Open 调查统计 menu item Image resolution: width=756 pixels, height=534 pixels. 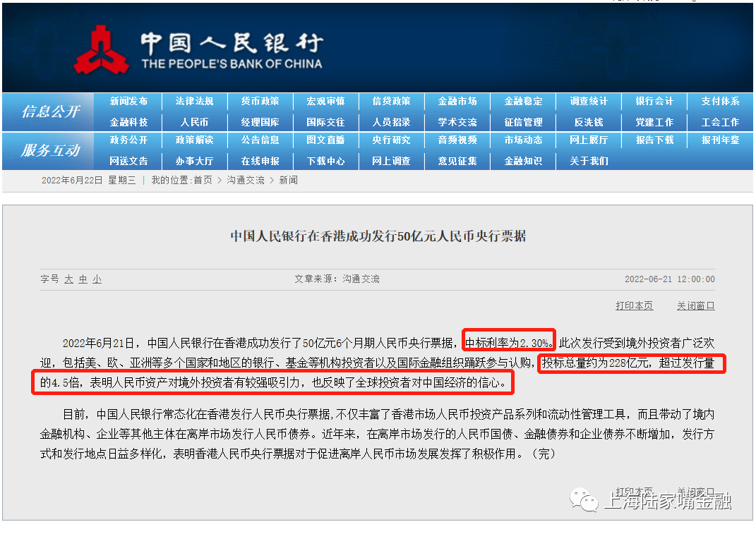pos(589,101)
